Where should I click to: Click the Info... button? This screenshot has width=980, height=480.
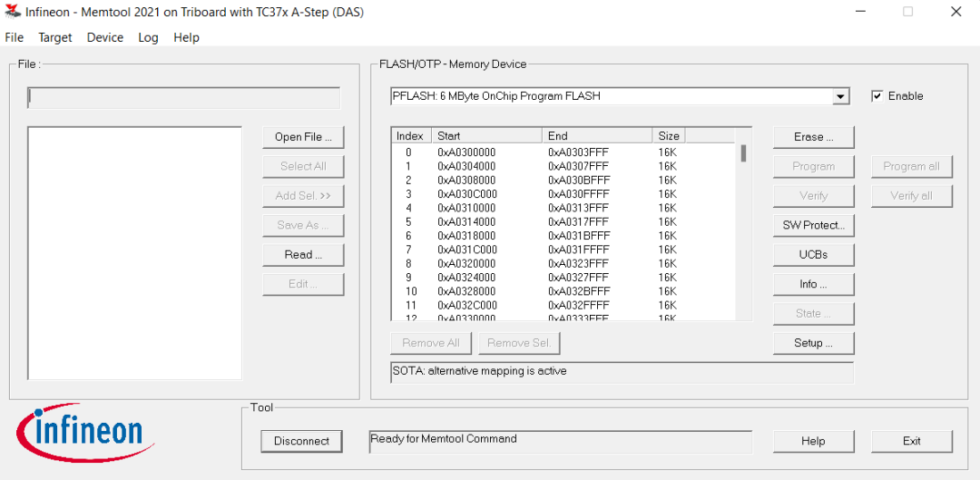tap(813, 284)
